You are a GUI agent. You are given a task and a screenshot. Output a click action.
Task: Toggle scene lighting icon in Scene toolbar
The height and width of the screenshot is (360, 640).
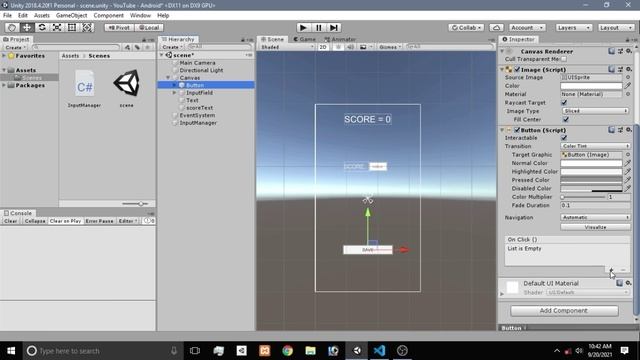coord(338,47)
